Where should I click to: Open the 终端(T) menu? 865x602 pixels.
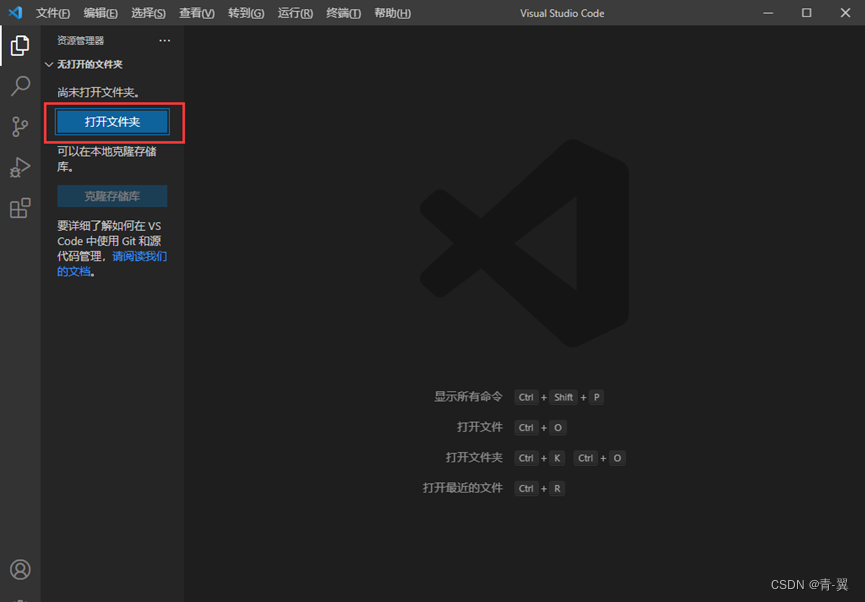343,13
